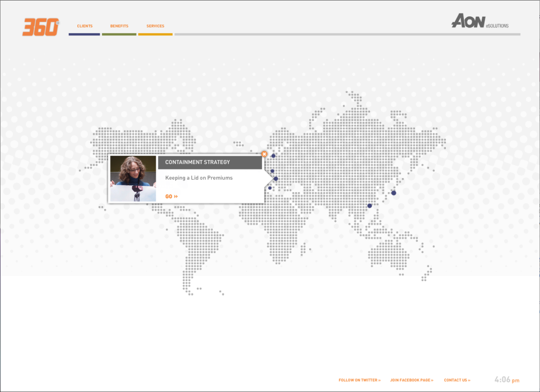The image size is (540, 392).
Task: Select the blue map marker in southern China
Action: 369,206
